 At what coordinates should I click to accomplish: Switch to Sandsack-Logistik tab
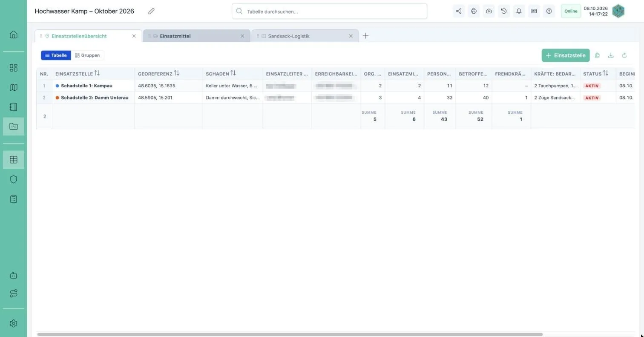[305, 36]
